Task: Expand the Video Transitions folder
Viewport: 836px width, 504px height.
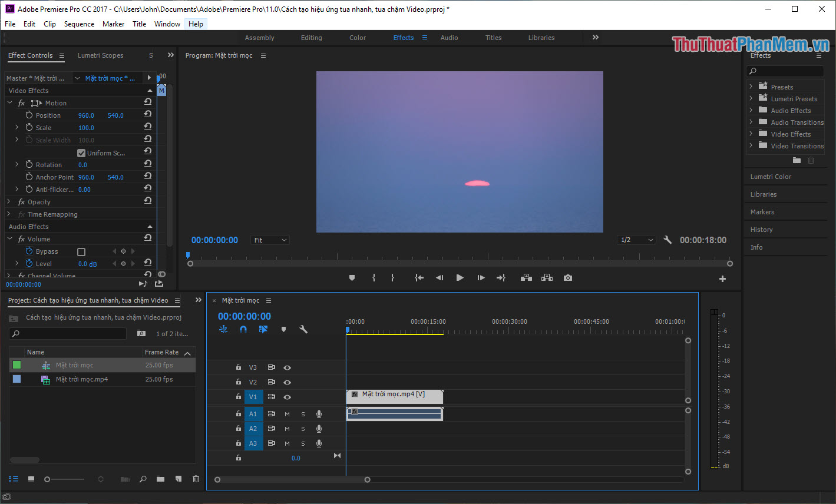Action: 752,145
